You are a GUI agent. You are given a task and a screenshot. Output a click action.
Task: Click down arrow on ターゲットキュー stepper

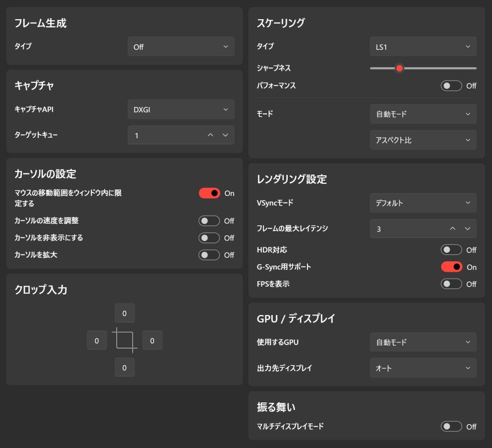[225, 135]
